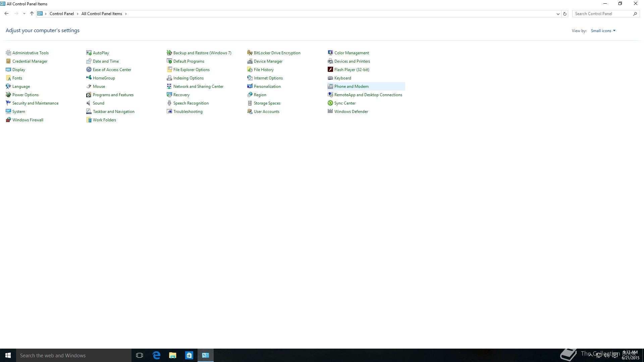This screenshot has width=644, height=362.
Task: Open the Programs and Features link
Action: (x=113, y=95)
